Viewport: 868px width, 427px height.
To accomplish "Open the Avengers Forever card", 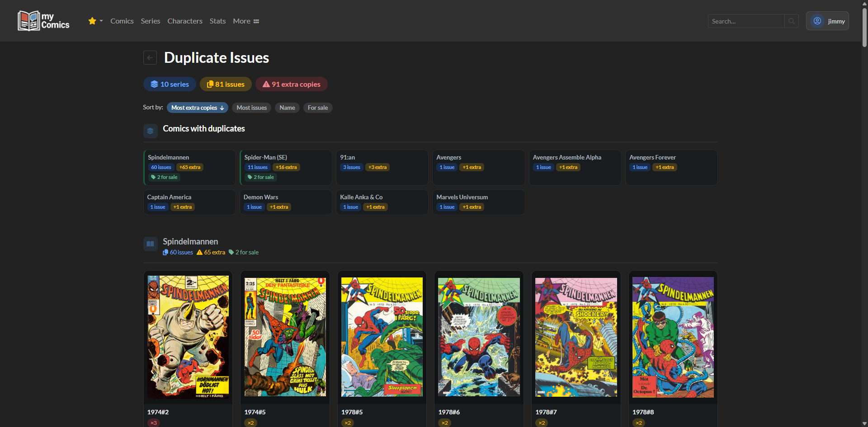I will click(x=671, y=168).
